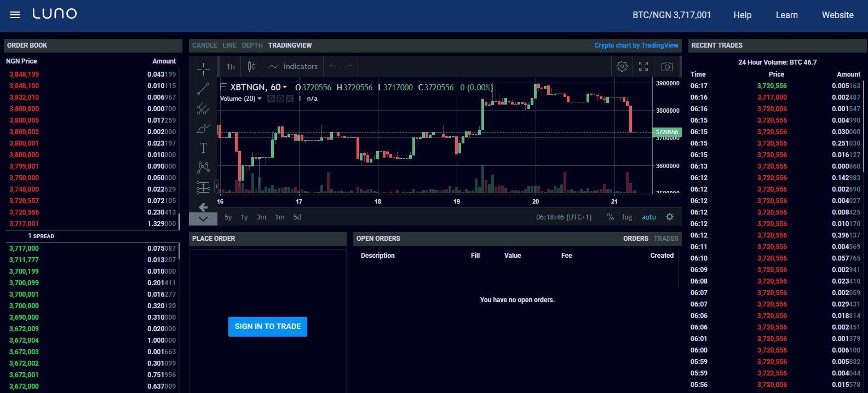Remove the Volume indicator with the X icon

coord(290,99)
